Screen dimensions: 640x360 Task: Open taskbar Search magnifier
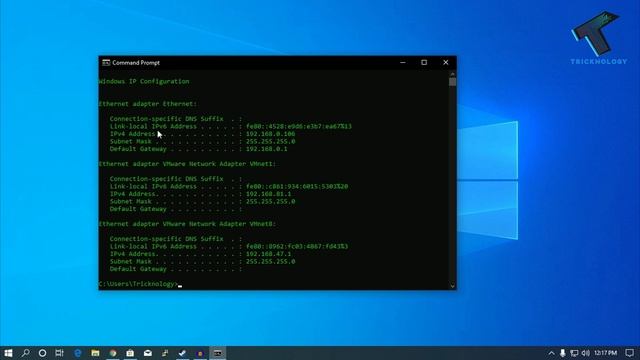point(25,353)
